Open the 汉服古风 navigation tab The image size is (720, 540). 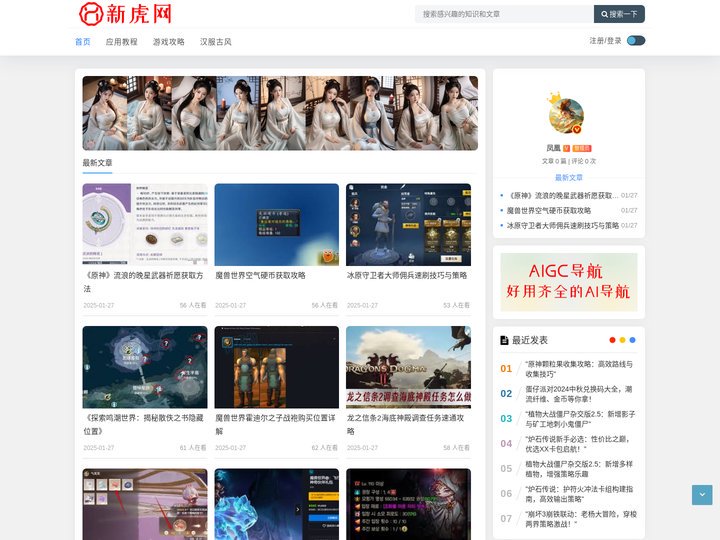[x=216, y=42]
